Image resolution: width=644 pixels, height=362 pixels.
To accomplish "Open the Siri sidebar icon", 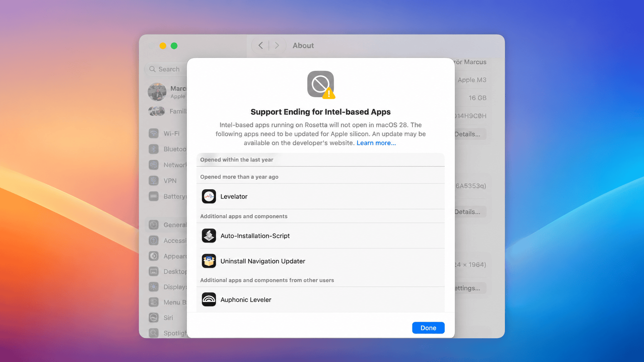I will coord(154,318).
